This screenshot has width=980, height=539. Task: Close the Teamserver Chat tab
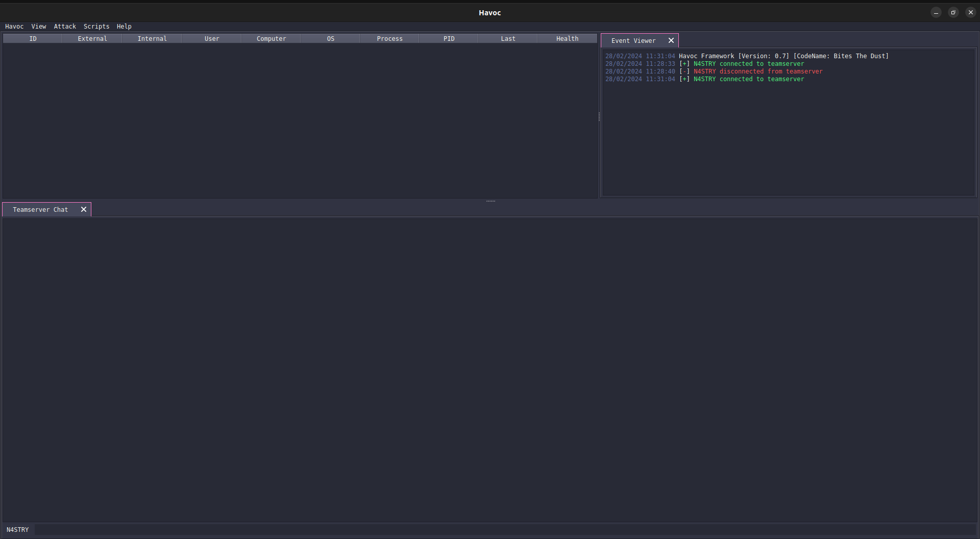pyautogui.click(x=84, y=210)
